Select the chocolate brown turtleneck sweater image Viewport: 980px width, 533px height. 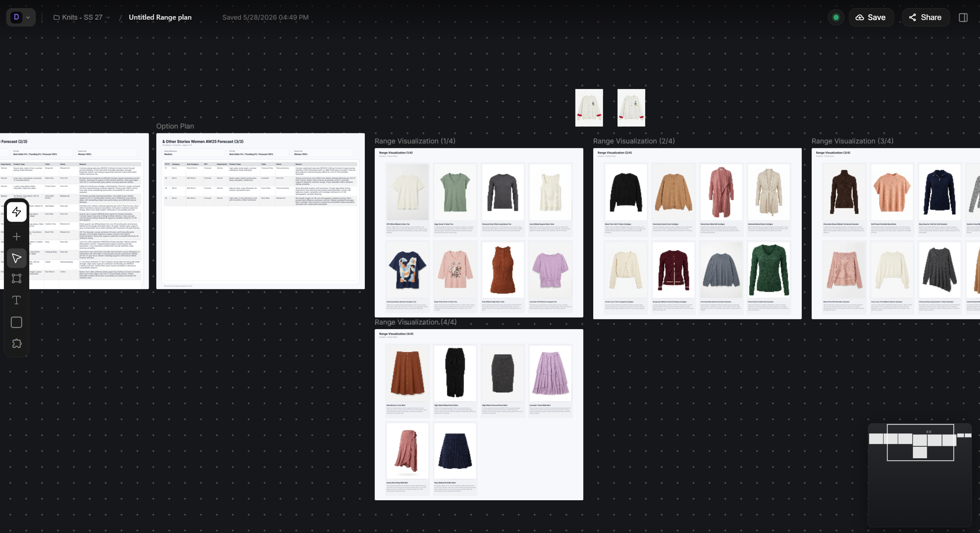844,192
